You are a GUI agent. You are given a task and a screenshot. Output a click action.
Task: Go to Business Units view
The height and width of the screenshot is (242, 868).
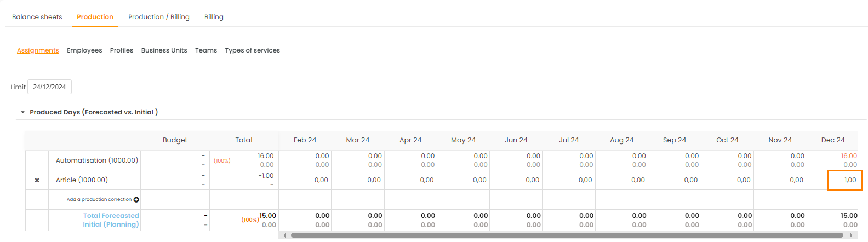point(164,50)
